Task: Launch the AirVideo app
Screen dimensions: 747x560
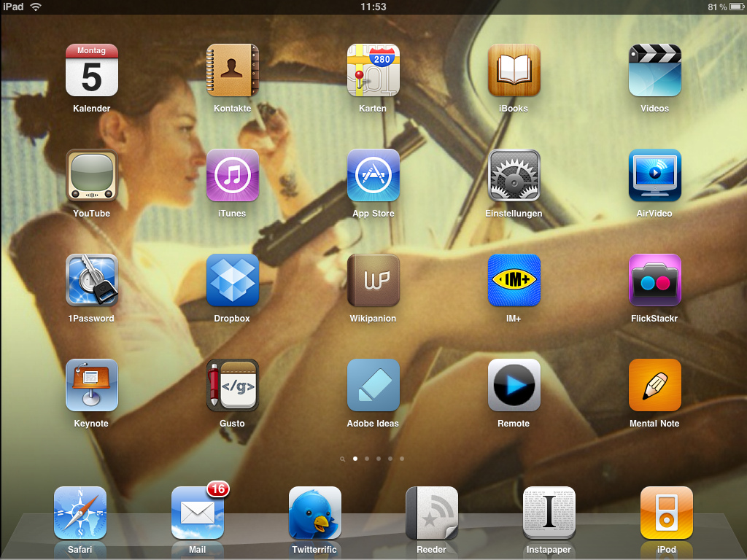Action: pos(654,176)
